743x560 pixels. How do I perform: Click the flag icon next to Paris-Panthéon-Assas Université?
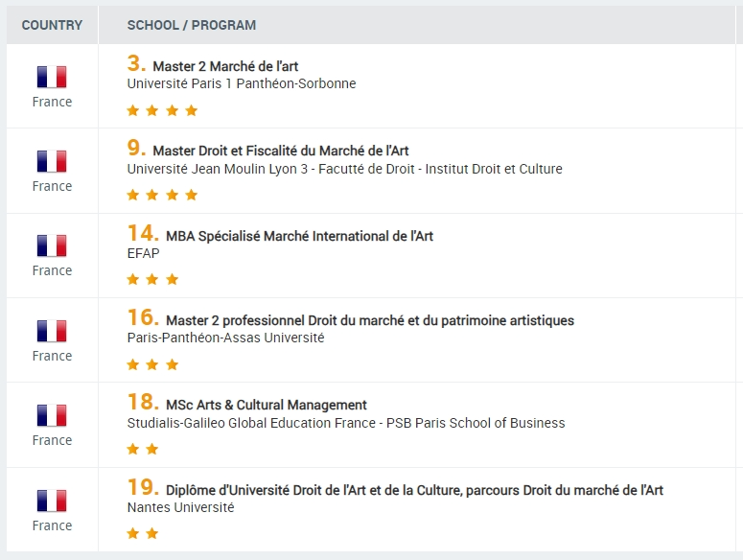coord(52,331)
